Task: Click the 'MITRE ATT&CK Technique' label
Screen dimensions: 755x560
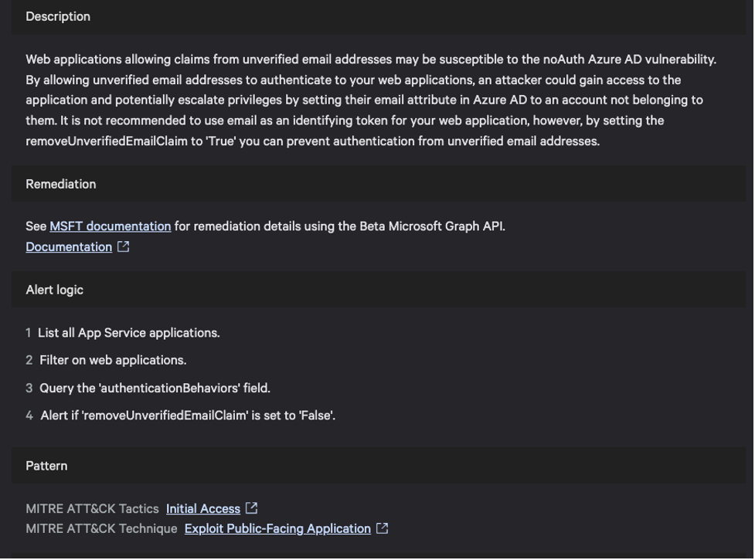Action: [101, 528]
